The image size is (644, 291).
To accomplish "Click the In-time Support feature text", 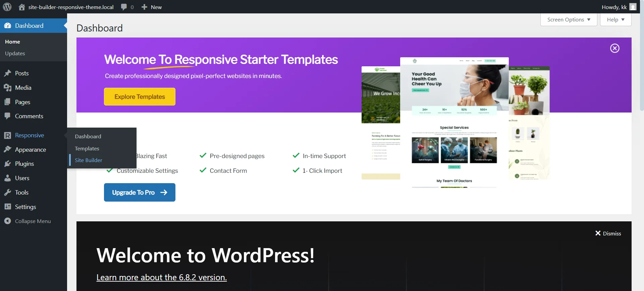I will (x=324, y=156).
